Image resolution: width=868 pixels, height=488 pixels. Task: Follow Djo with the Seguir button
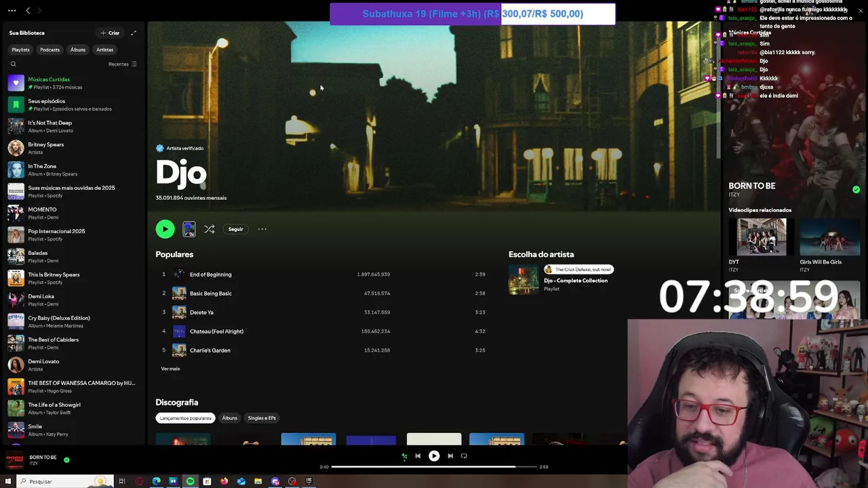click(235, 229)
